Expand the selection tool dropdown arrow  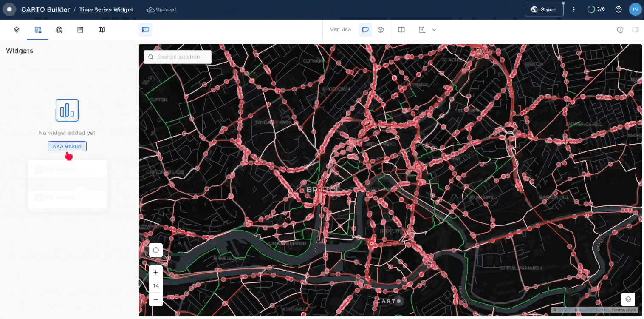(x=434, y=30)
